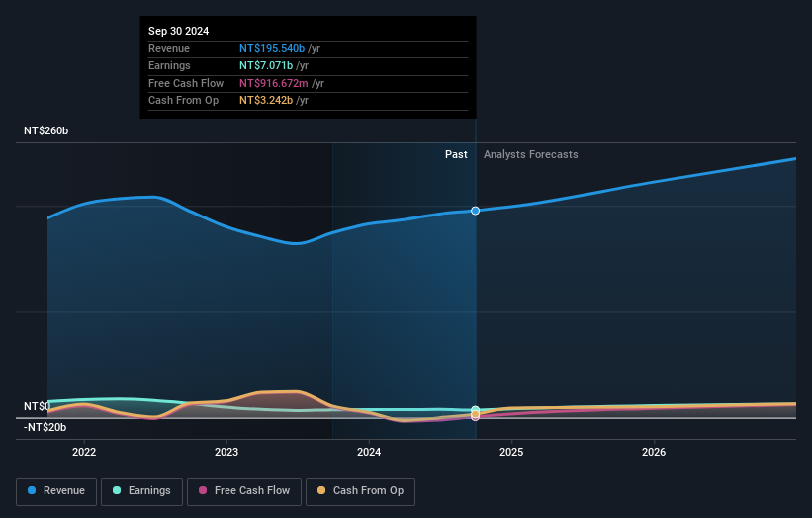Toggle the Revenue legend button
Image resolution: width=812 pixels, height=518 pixels.
[x=56, y=491]
